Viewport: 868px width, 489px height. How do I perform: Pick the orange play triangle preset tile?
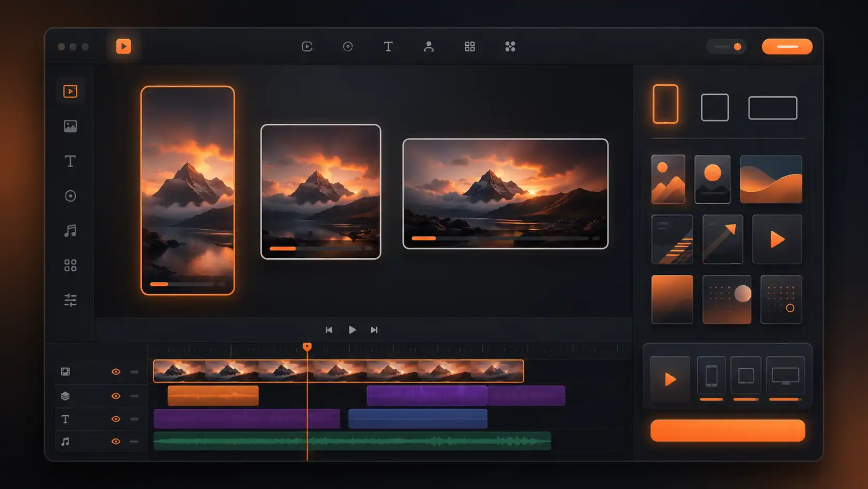(777, 239)
